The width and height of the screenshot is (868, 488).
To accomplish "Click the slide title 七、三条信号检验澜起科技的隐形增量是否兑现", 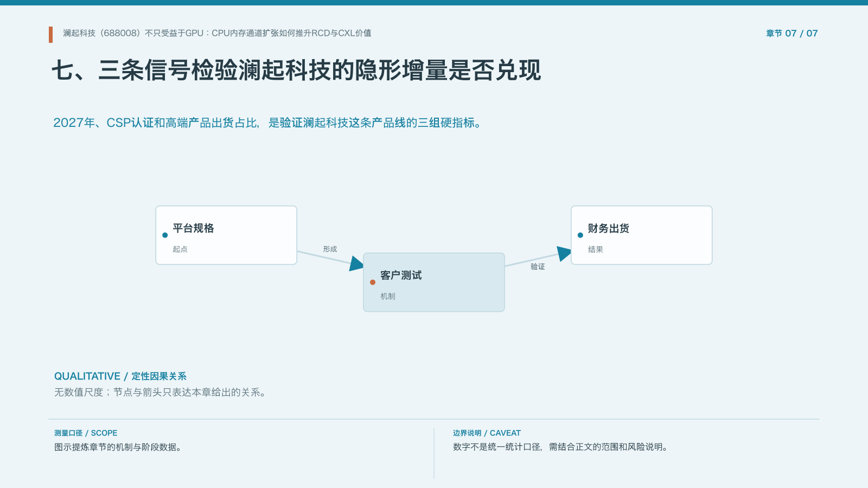I will click(x=296, y=70).
